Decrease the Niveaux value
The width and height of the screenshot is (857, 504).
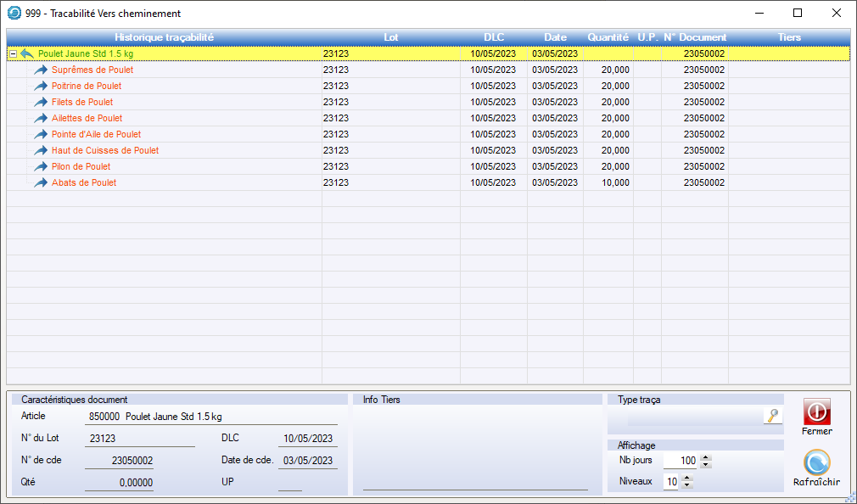pyautogui.click(x=687, y=485)
